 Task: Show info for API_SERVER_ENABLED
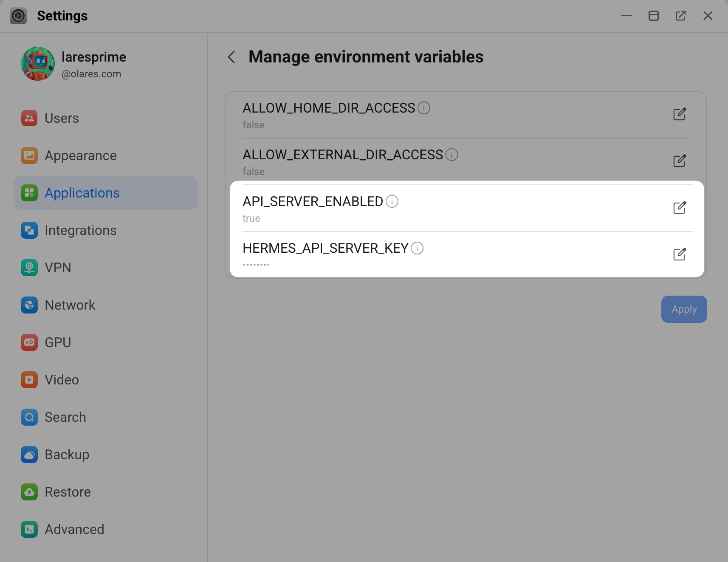pos(392,201)
